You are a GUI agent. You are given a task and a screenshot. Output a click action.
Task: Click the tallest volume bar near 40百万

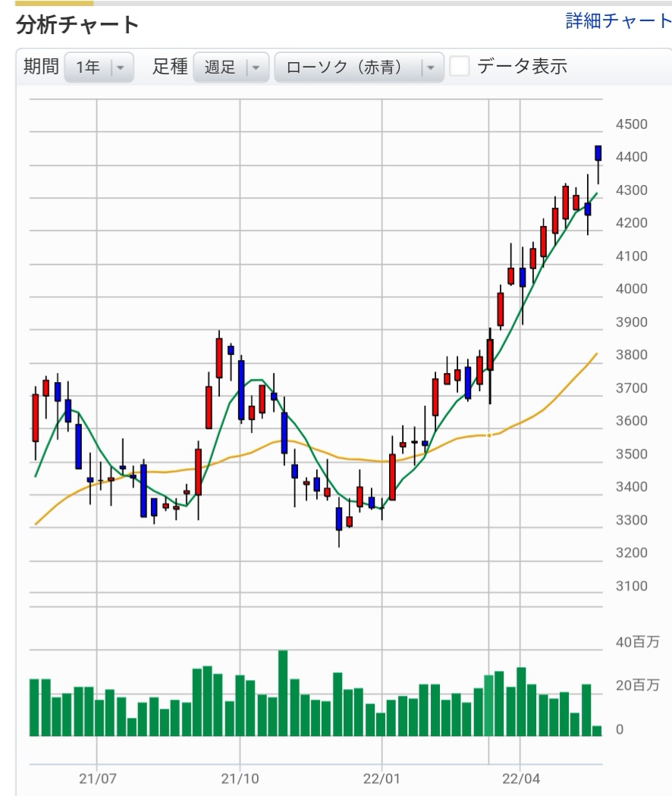click(x=283, y=693)
